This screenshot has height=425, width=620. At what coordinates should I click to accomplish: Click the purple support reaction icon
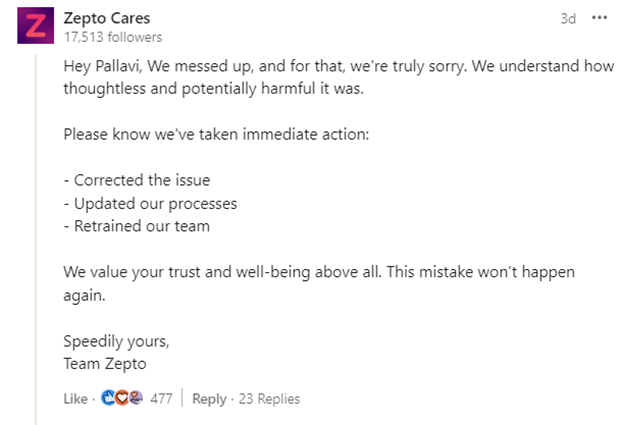pos(135,399)
